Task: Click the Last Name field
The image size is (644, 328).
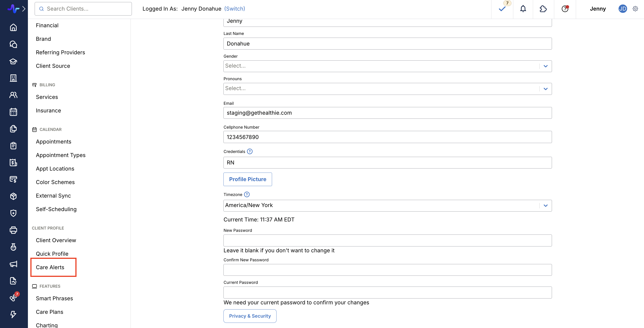Action: click(x=387, y=43)
